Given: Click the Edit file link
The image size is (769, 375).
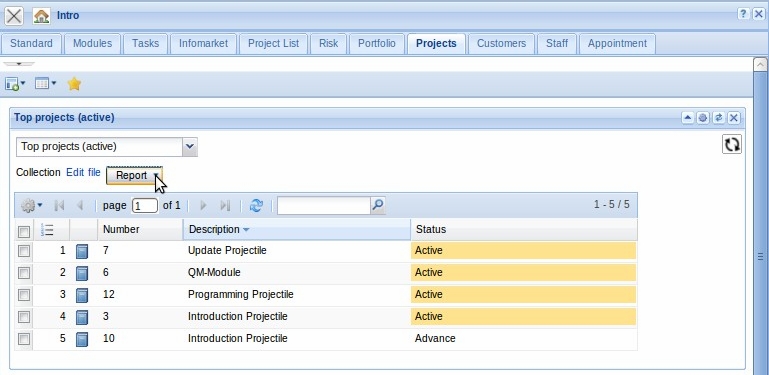Looking at the screenshot, I should pyautogui.click(x=83, y=173).
